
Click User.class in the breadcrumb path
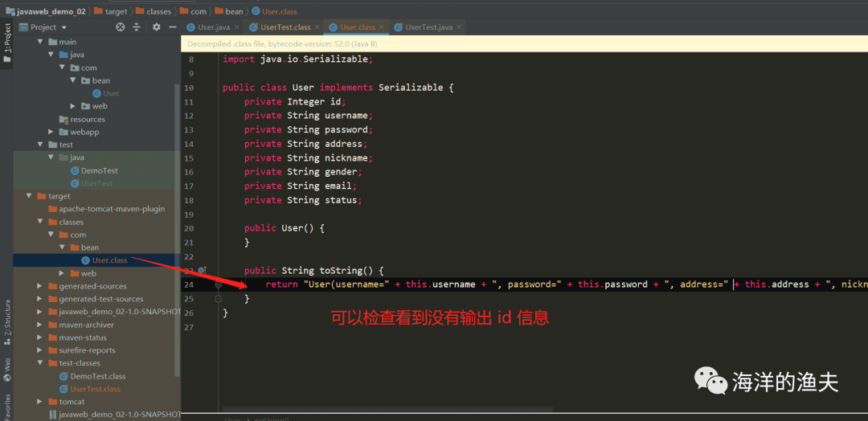274,10
